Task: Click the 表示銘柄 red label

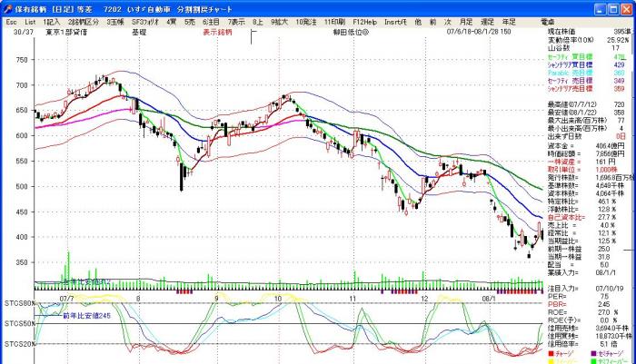Action: [x=215, y=31]
